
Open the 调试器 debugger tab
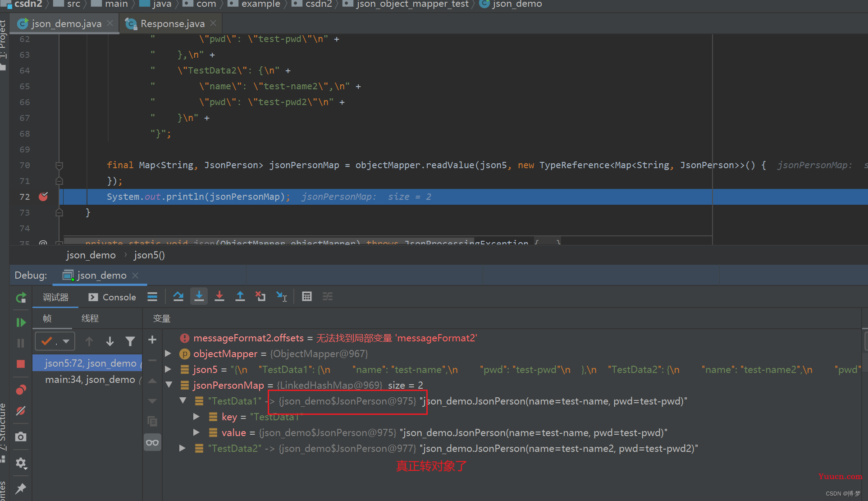coord(55,297)
